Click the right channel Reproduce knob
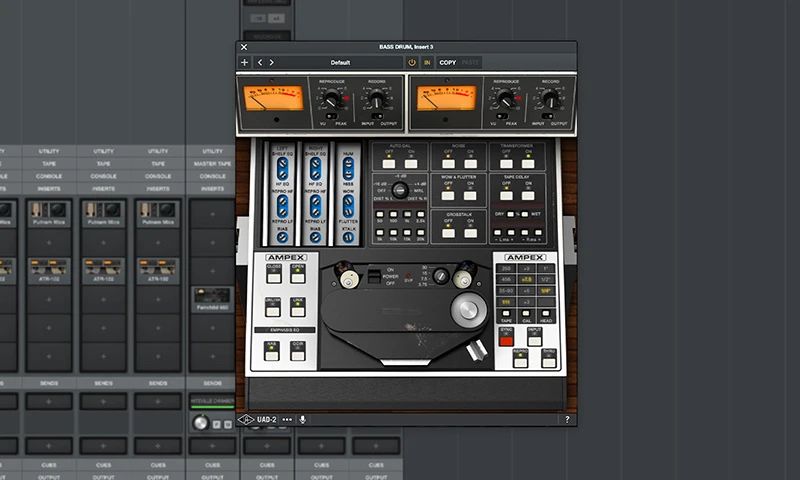800x480 pixels. [506, 99]
